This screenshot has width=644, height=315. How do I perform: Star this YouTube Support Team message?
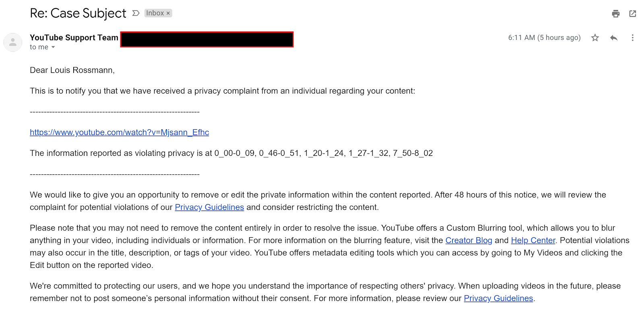(x=595, y=38)
